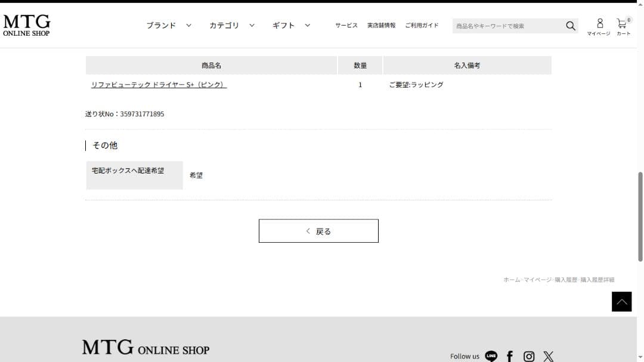Open MTG's Instagram icon
The width and height of the screenshot is (644, 362).
[x=529, y=356]
